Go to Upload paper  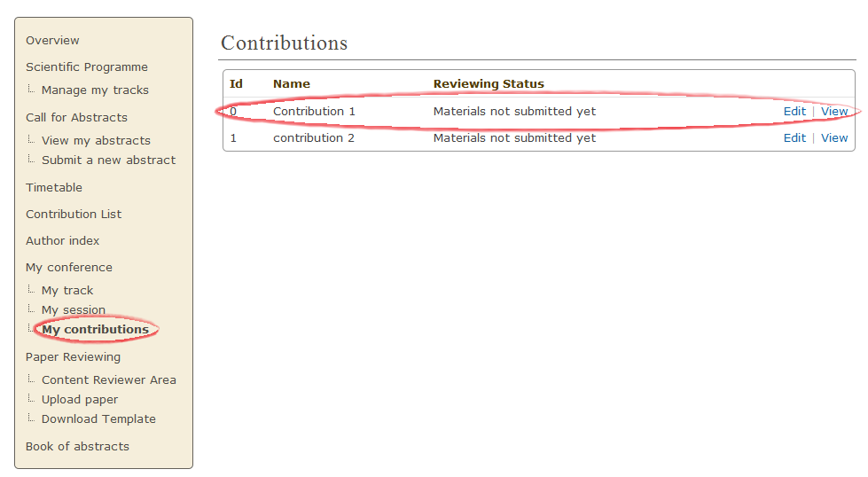pyautogui.click(x=80, y=400)
